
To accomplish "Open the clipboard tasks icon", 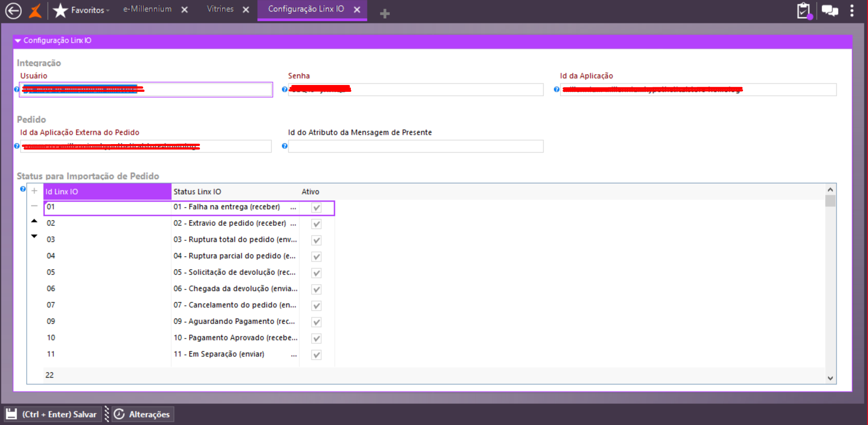I will (804, 10).
